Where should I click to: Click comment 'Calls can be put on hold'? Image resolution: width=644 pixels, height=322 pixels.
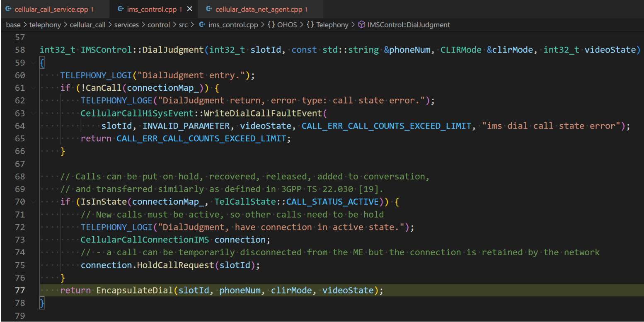[245, 177]
